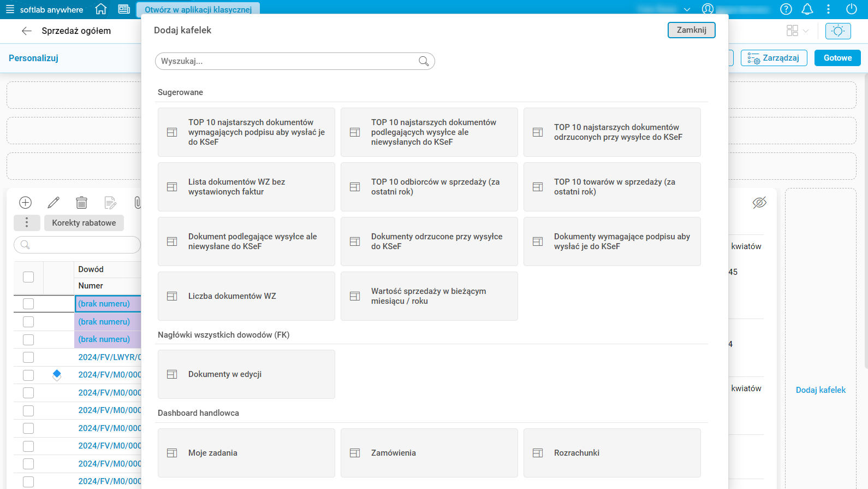Click the add new document plus icon
This screenshot has width=868, height=489.
(26, 203)
